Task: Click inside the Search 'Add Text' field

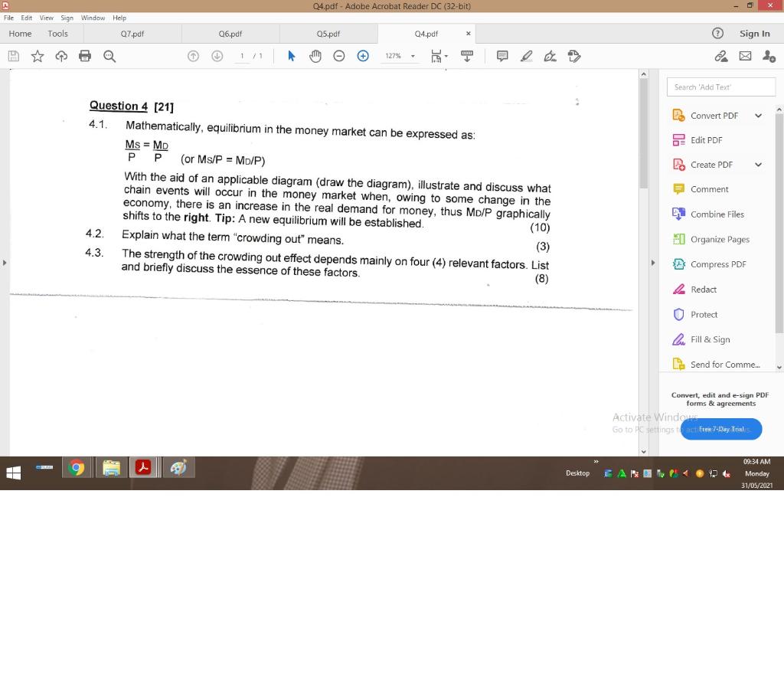Action: [x=720, y=87]
